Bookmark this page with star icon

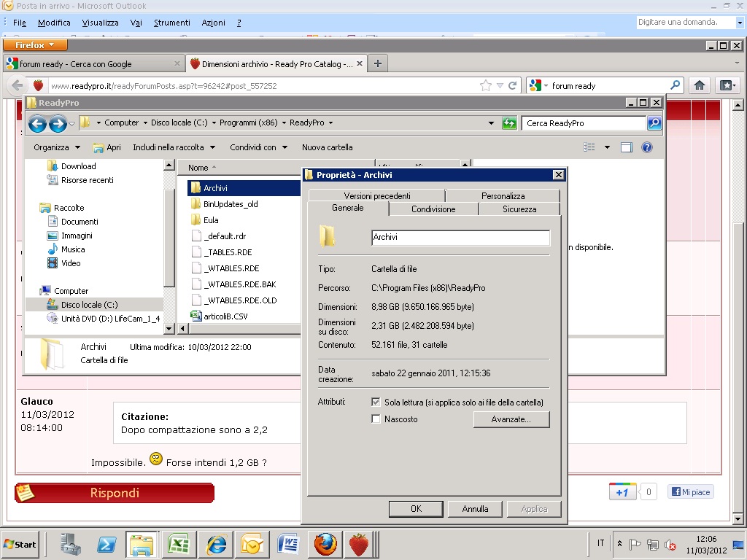point(485,86)
